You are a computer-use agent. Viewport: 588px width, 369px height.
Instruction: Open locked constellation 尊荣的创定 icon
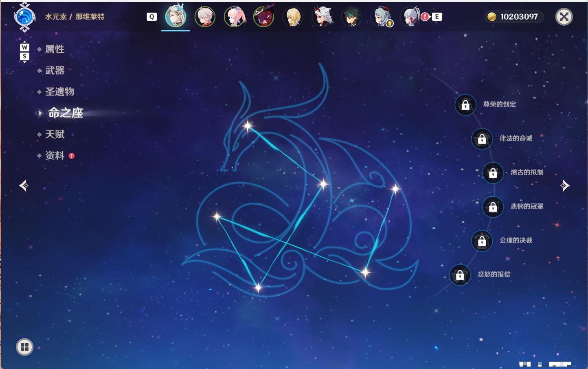point(465,105)
